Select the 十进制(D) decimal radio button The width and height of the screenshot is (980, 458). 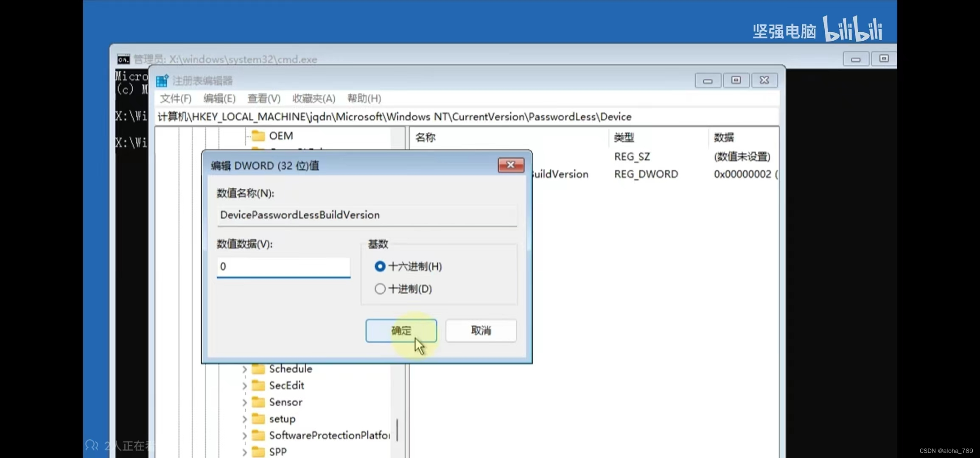tap(380, 289)
